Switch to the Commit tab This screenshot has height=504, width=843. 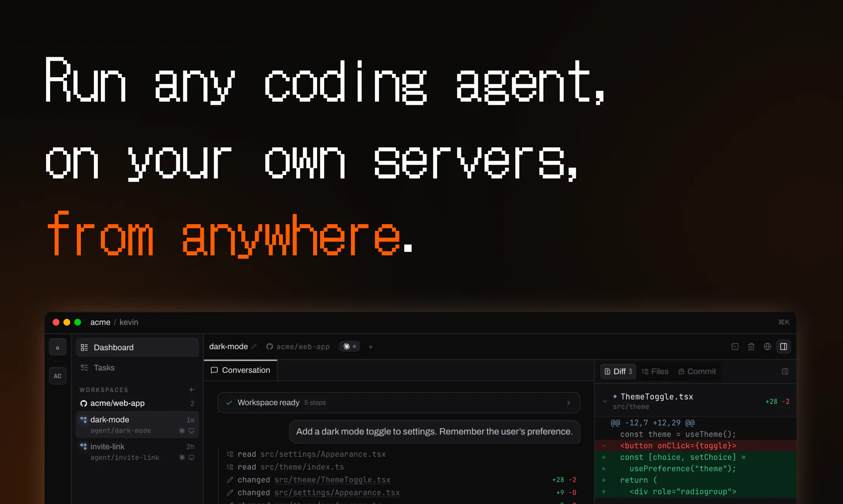697,372
